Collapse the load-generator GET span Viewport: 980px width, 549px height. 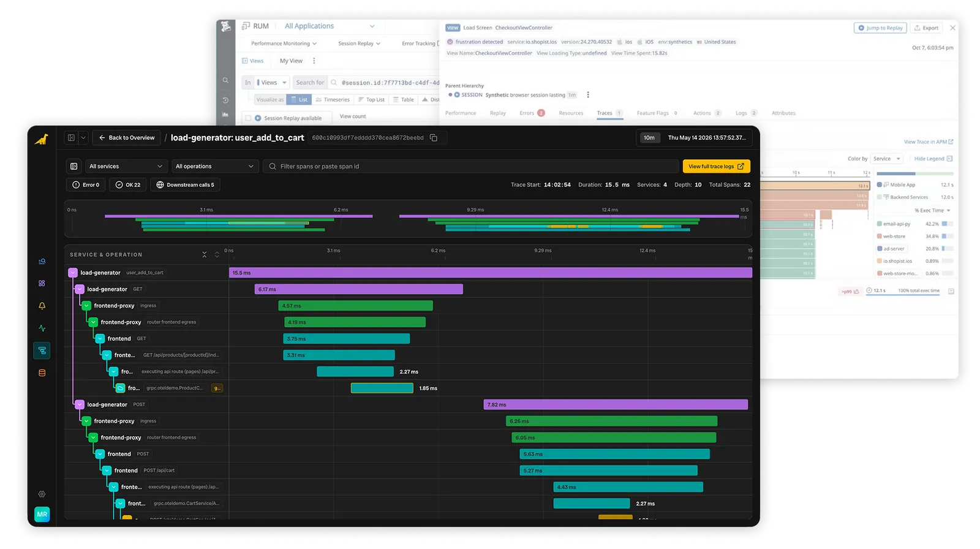pos(80,289)
